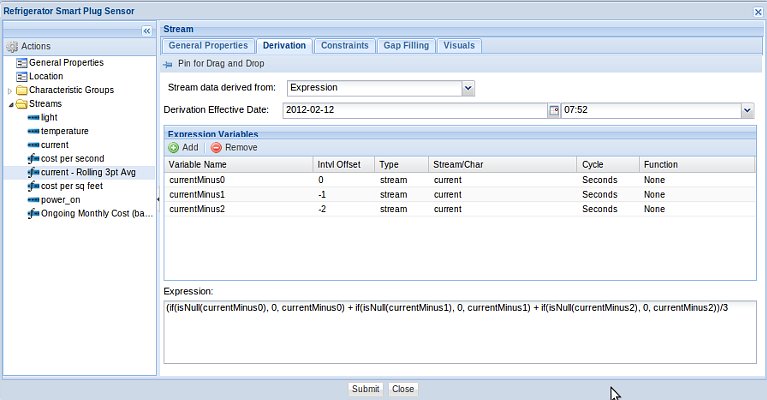Click the red Remove variable icon

tap(216, 147)
